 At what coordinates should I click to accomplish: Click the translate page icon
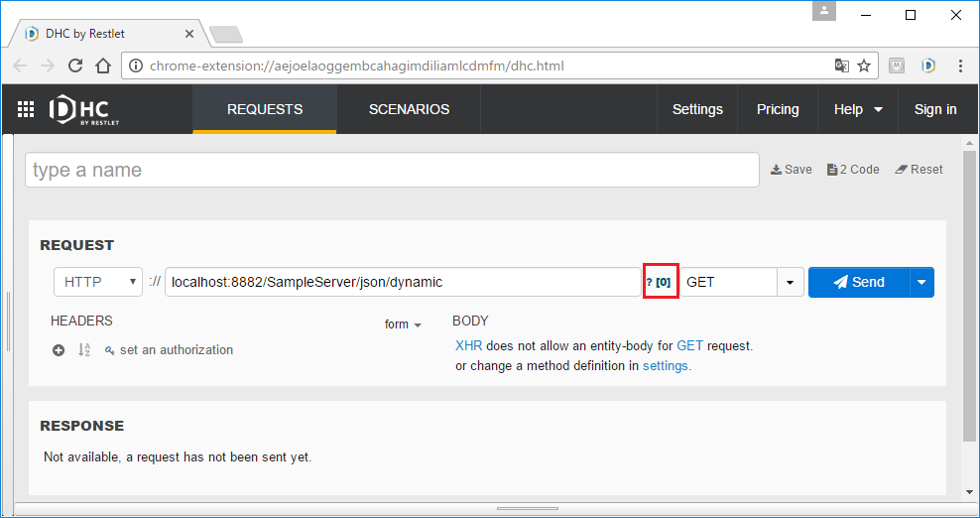pyautogui.click(x=842, y=65)
